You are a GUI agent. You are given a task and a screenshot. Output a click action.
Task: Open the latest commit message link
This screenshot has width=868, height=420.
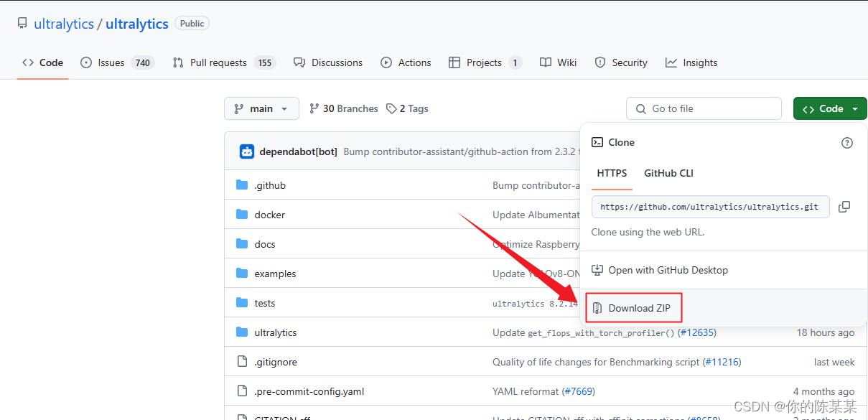click(x=462, y=151)
